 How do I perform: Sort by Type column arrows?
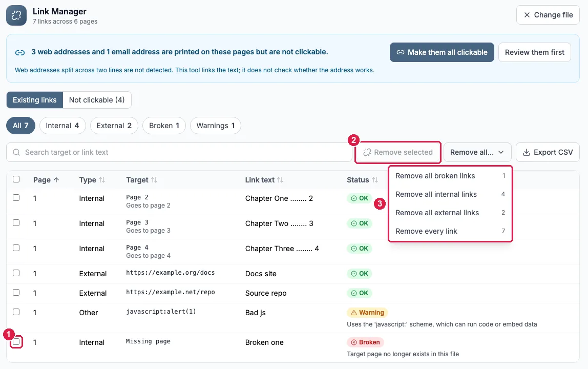[102, 180]
